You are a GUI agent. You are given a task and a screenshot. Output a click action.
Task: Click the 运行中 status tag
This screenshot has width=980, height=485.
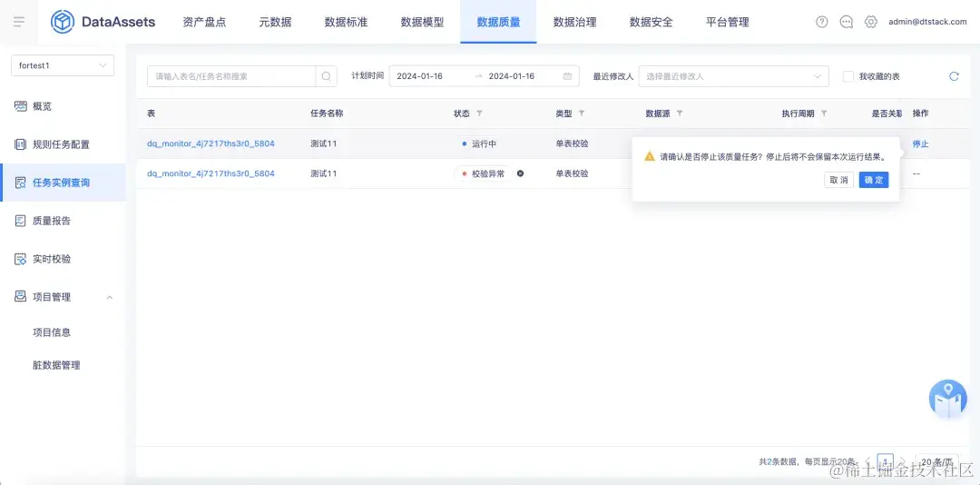(x=479, y=144)
